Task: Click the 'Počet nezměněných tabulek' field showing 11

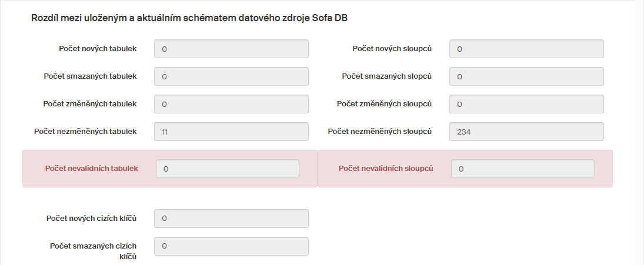Action: click(231, 132)
